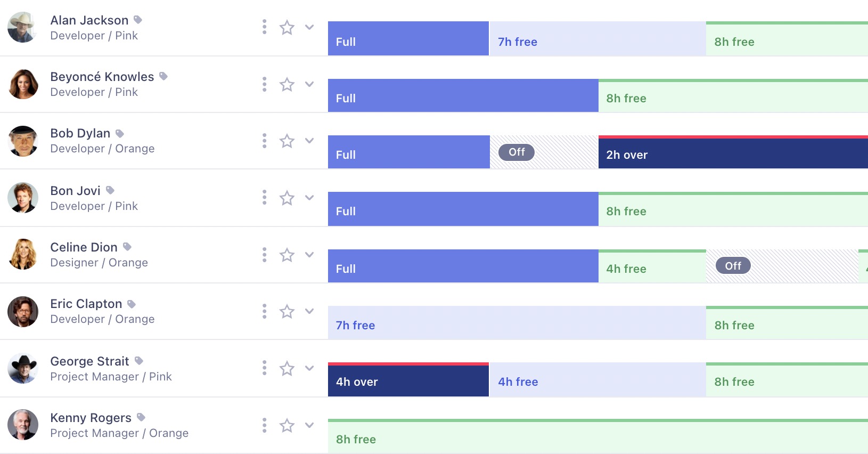868x454 pixels.
Task: Click George Strait's 4h over block
Action: (x=408, y=381)
